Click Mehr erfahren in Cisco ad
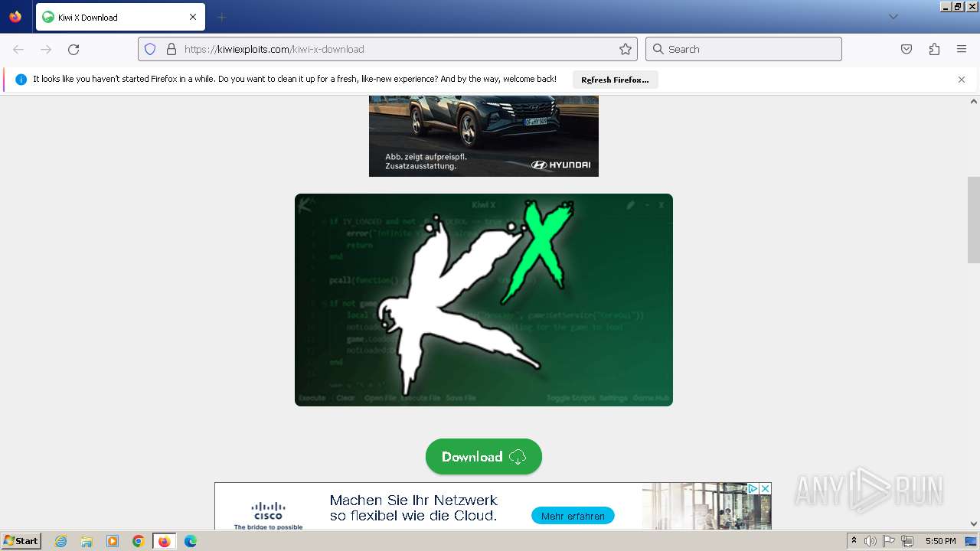Screen dimensions: 980x551 click(x=573, y=516)
